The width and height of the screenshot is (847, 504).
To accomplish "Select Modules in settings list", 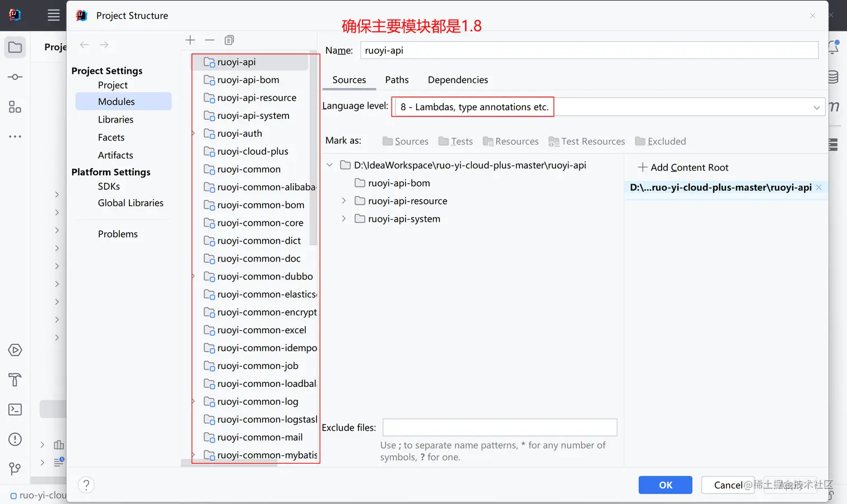I will coord(123,101).
